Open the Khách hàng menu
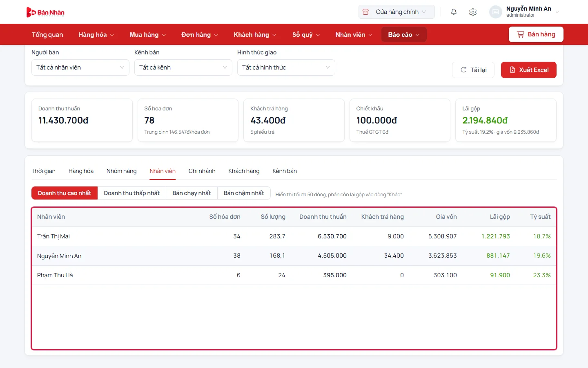The width and height of the screenshot is (588, 368). (x=255, y=35)
